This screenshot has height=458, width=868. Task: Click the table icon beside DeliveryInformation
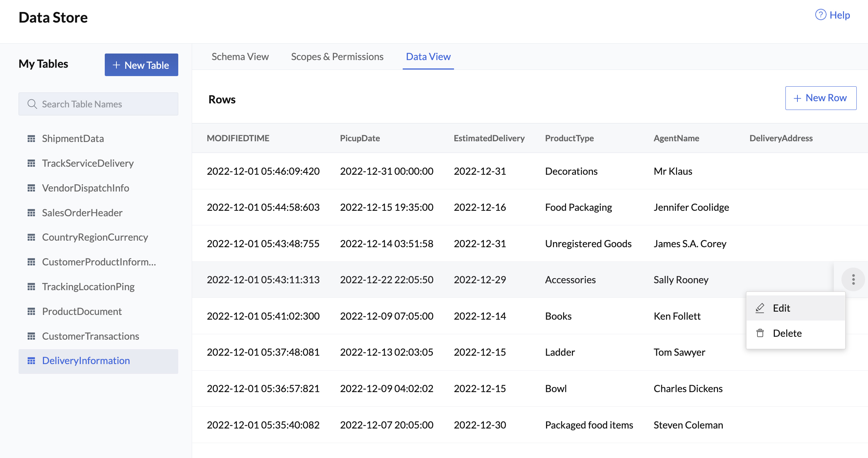click(31, 361)
